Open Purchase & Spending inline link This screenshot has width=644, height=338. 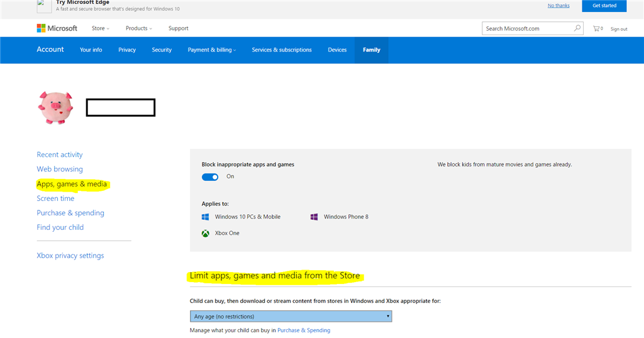point(303,330)
